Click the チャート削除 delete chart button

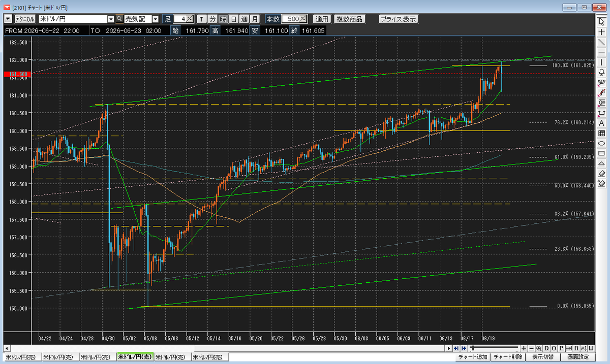(x=508, y=357)
